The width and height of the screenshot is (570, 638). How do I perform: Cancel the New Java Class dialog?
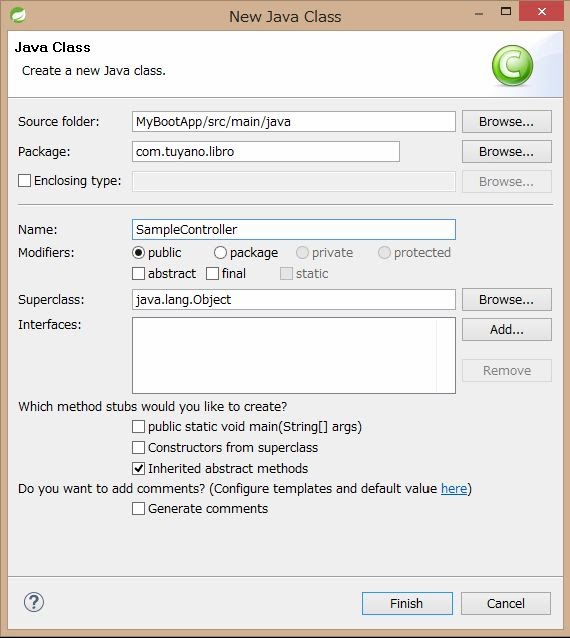coord(506,603)
